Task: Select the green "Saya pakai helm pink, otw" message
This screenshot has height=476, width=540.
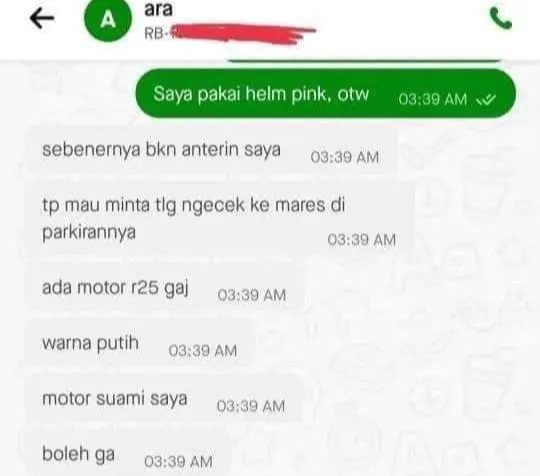Action: click(x=326, y=93)
